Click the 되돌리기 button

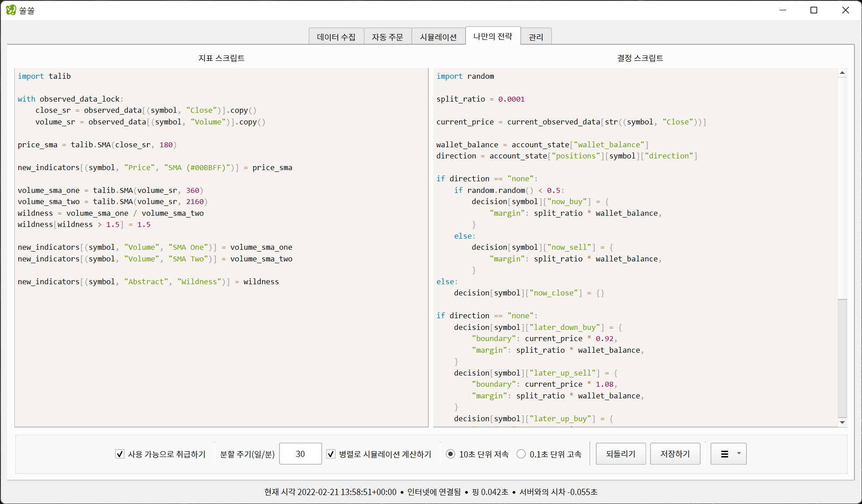click(621, 454)
